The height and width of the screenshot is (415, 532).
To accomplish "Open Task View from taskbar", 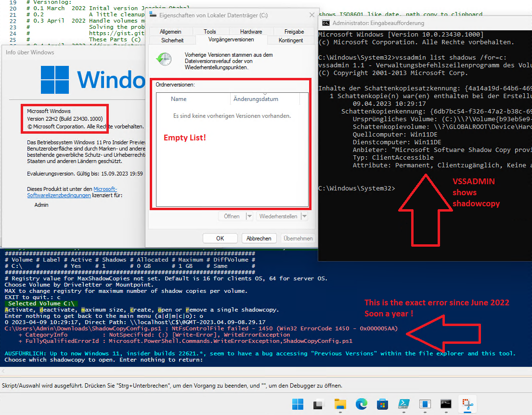I will [318, 404].
